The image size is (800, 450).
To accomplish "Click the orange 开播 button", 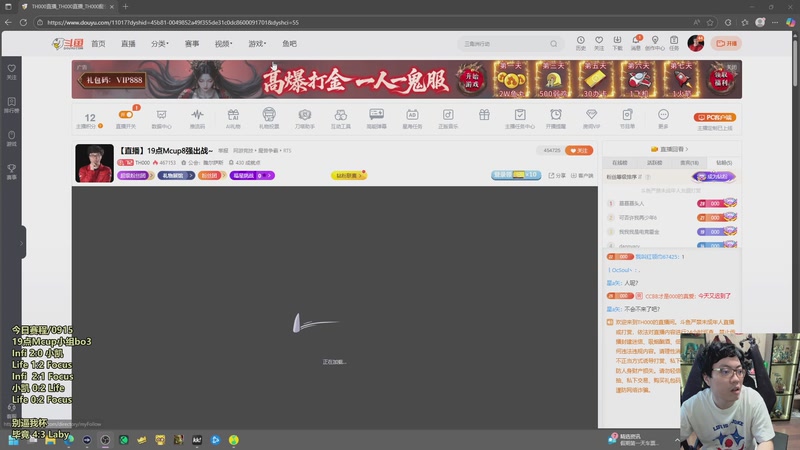I will point(727,43).
